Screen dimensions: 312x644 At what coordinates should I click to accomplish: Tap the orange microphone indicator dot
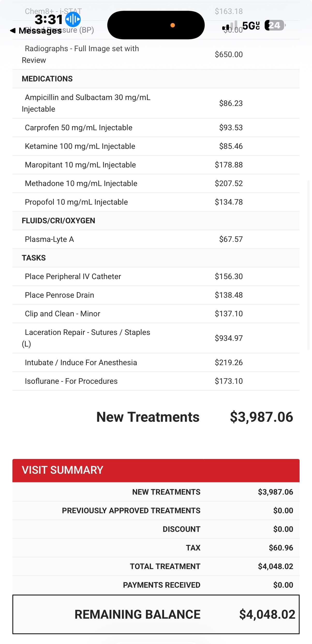click(x=173, y=25)
